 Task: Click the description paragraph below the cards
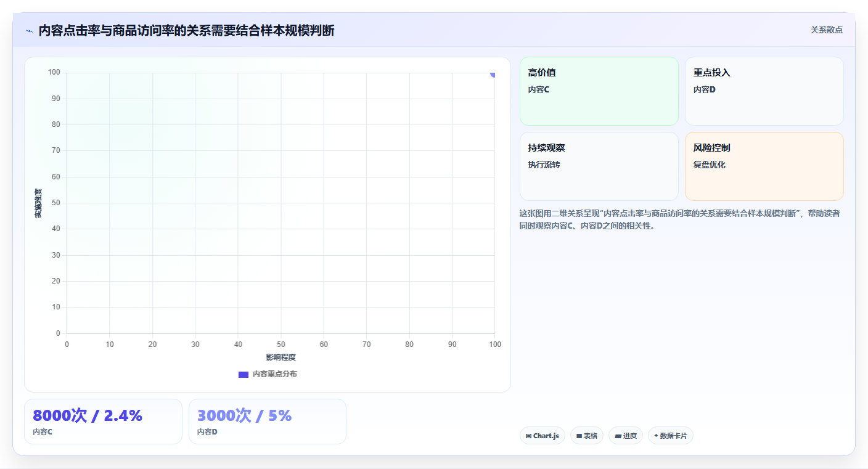[679, 219]
